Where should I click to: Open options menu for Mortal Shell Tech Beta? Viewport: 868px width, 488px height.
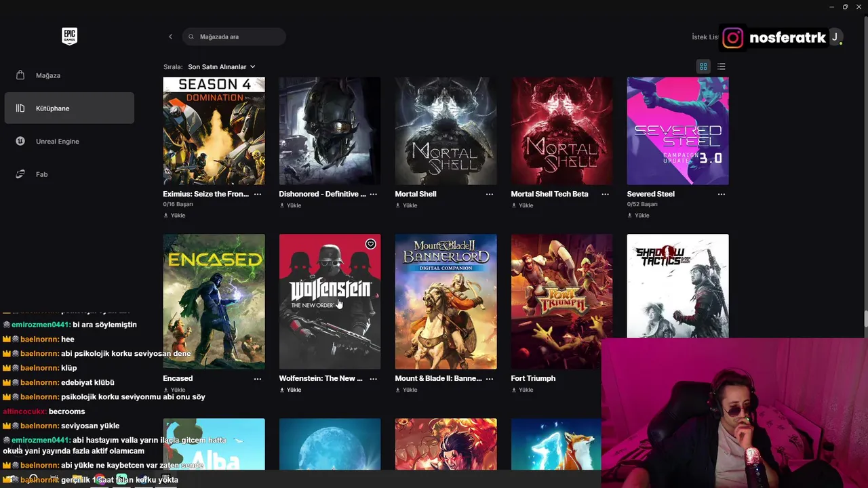point(606,194)
